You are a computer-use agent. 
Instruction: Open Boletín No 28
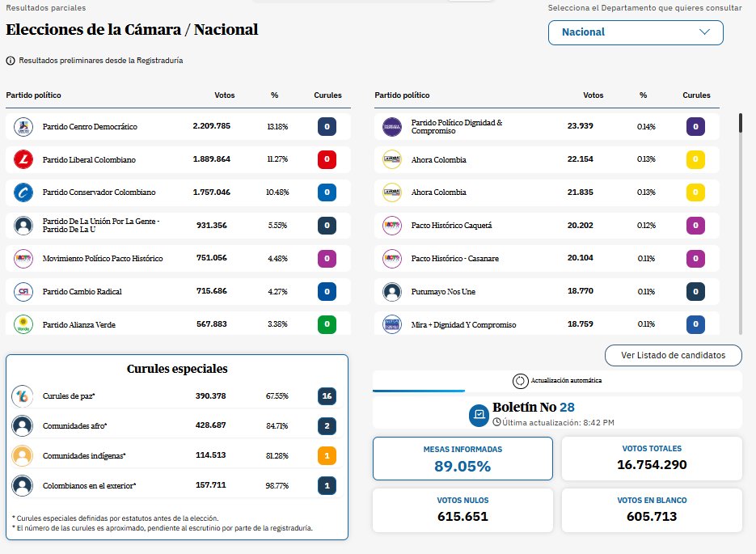click(534, 408)
